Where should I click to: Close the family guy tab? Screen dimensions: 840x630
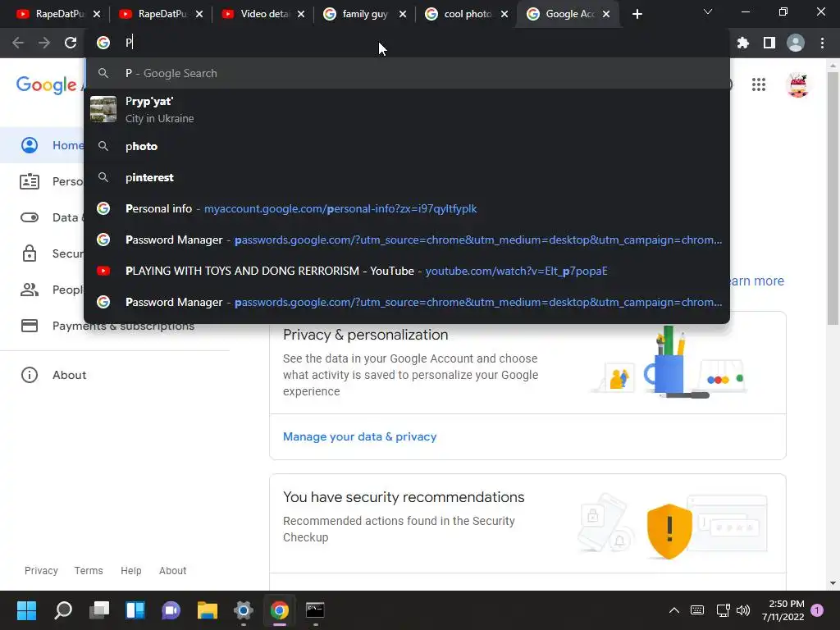coord(402,14)
